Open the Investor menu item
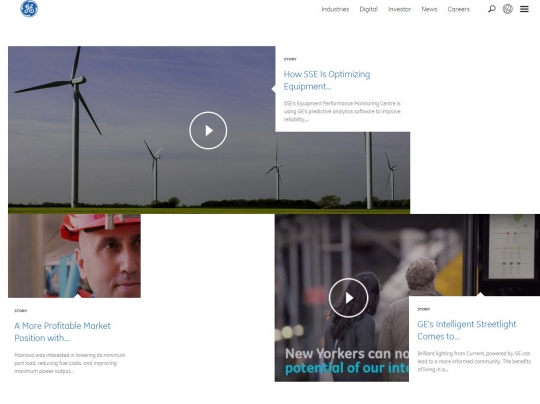This screenshot has width=540, height=404. click(x=399, y=9)
